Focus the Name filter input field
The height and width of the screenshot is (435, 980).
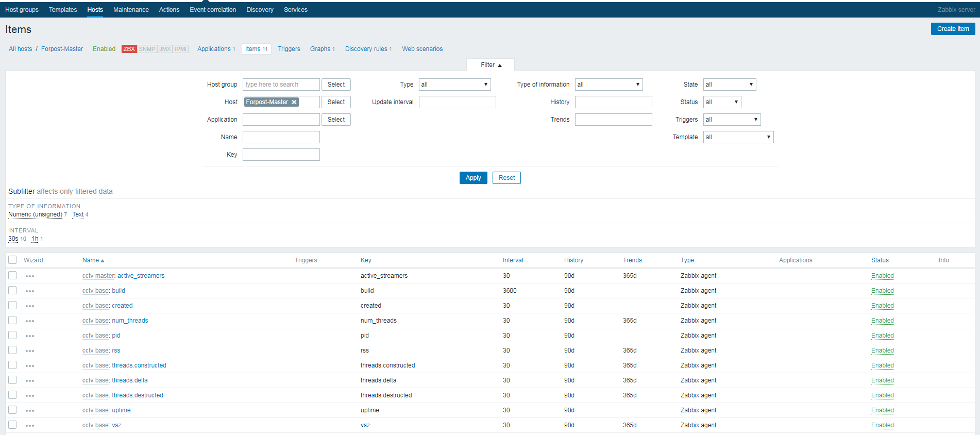coord(281,137)
